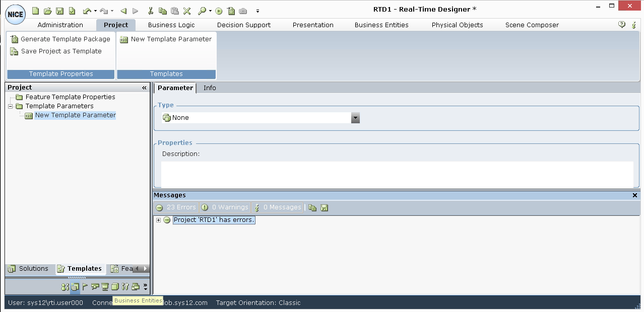The height and width of the screenshot is (312, 644).
Task: Switch to the Business Logic ribbon tab
Action: click(x=171, y=25)
